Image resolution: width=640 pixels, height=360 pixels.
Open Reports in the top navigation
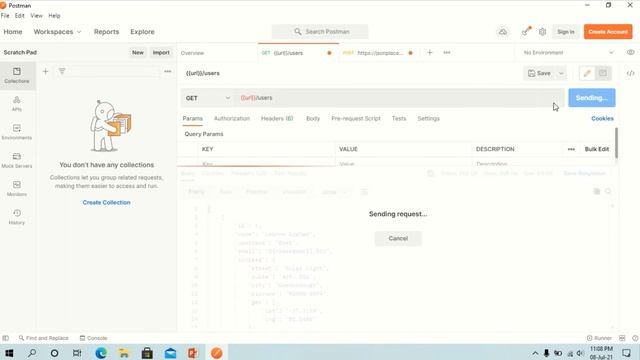[107, 31]
